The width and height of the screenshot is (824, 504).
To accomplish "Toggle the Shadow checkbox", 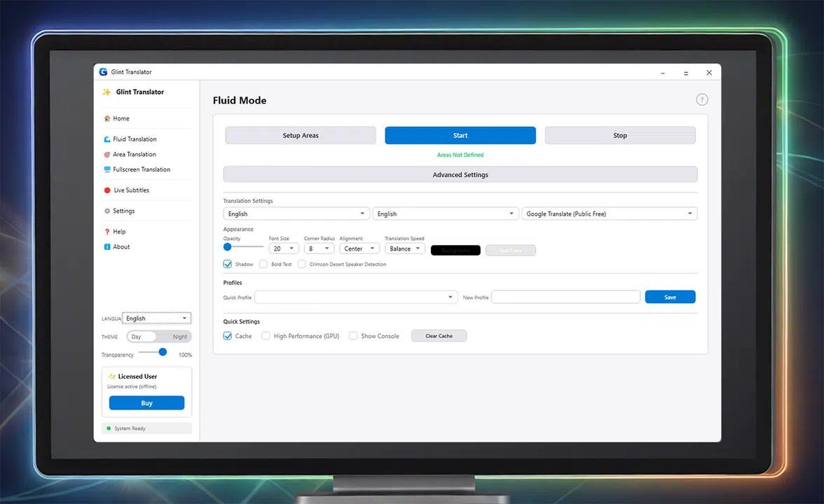I will pos(228,264).
